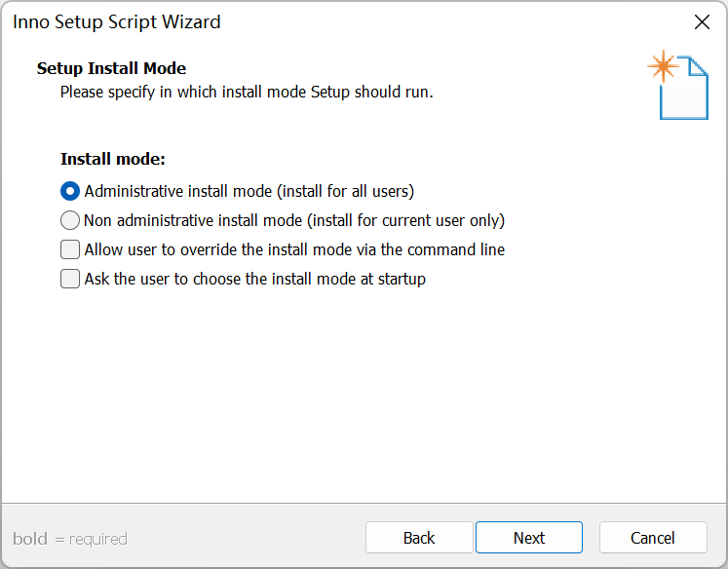Screen dimensions: 728x569
Task: Click the Inno Setup Script Wizard title text
Action: click(x=117, y=21)
